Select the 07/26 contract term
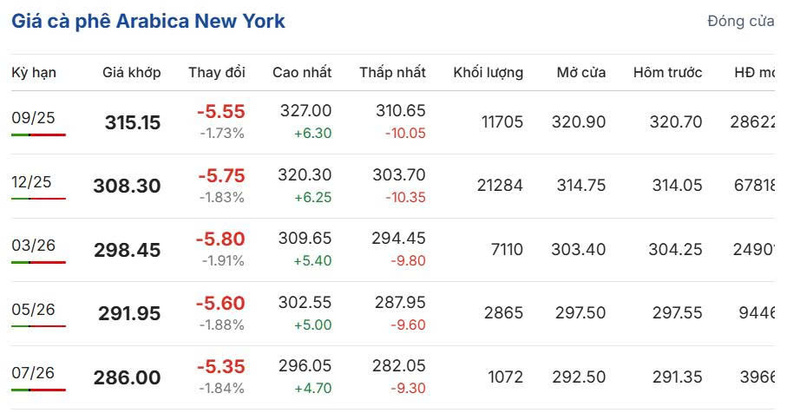Screen dimensions: 800x413 pyautogui.click(x=33, y=374)
